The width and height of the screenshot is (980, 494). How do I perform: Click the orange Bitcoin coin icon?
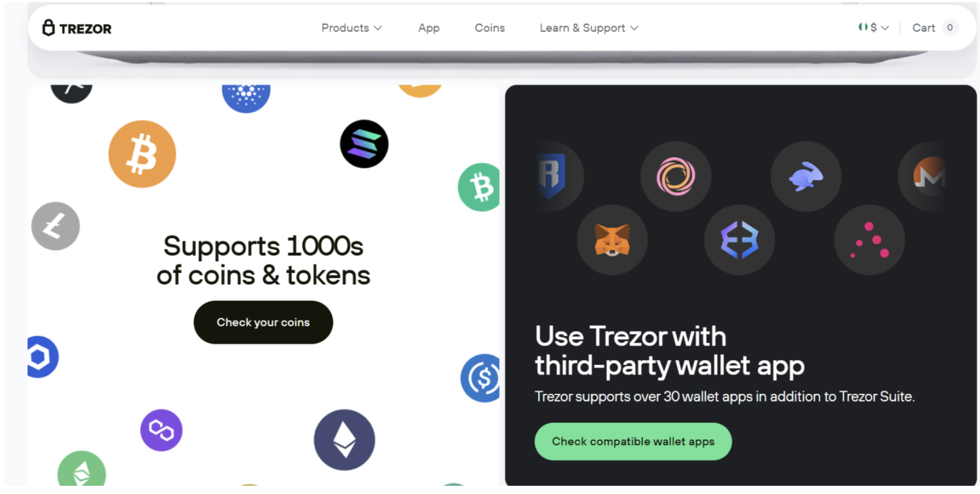click(x=143, y=154)
